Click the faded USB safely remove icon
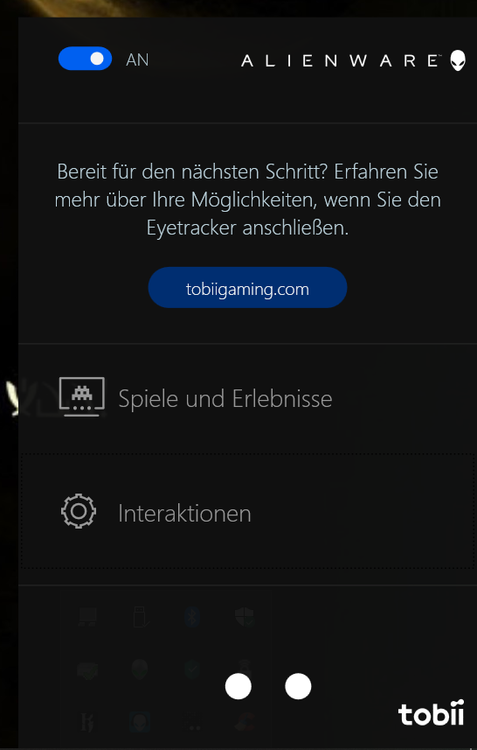This screenshot has height=750, width=477. coord(141,617)
